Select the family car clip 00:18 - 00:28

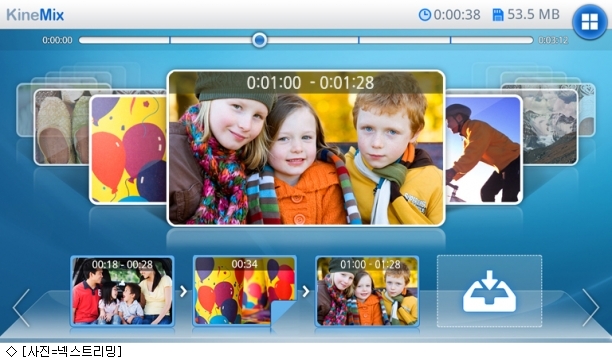pos(122,291)
